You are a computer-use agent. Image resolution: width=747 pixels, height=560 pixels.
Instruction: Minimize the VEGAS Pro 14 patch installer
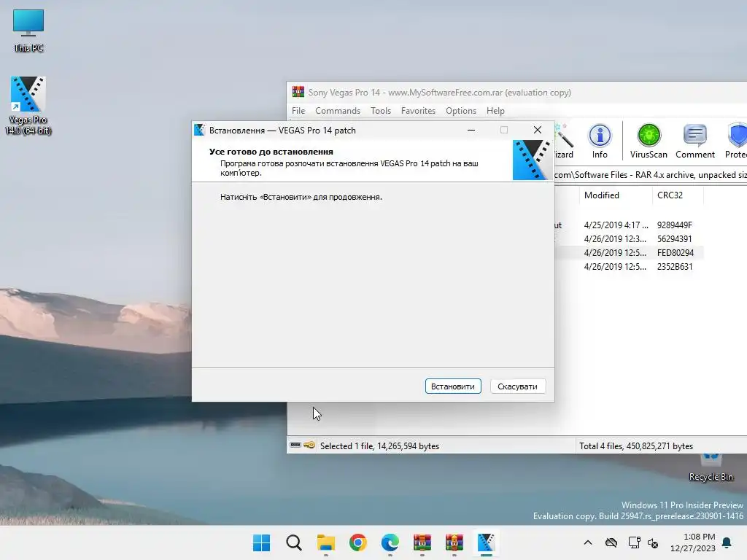pos(471,130)
